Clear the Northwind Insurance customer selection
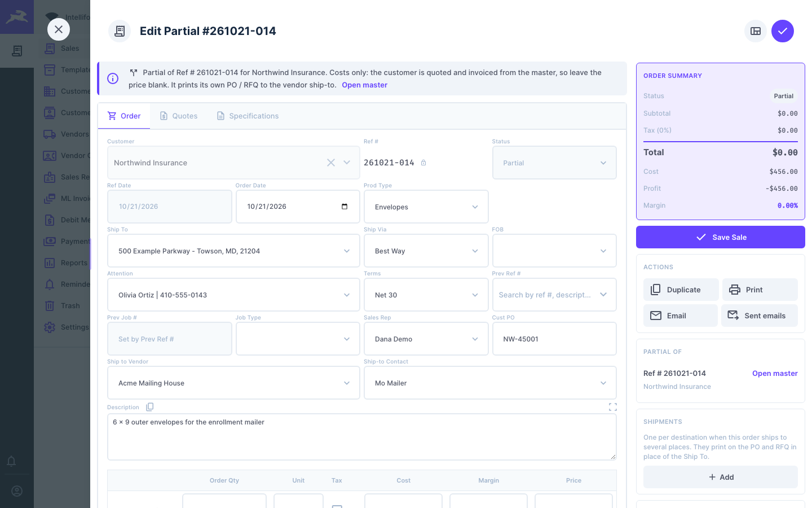This screenshot has width=812, height=508. (331, 163)
